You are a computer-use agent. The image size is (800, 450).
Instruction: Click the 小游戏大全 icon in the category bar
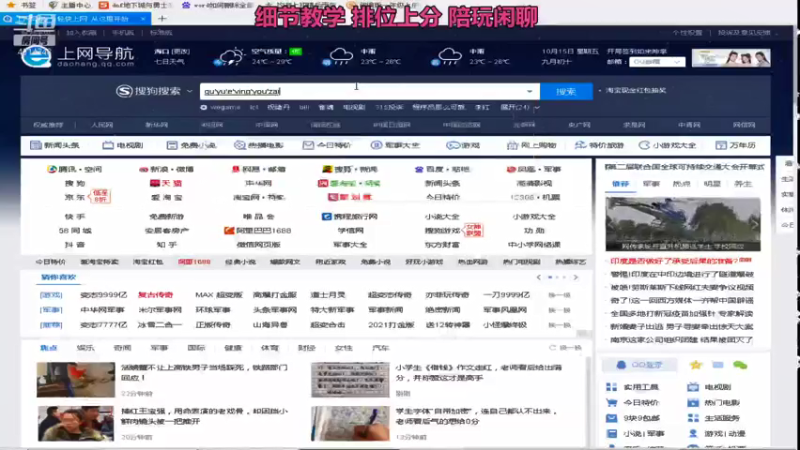(x=644, y=145)
